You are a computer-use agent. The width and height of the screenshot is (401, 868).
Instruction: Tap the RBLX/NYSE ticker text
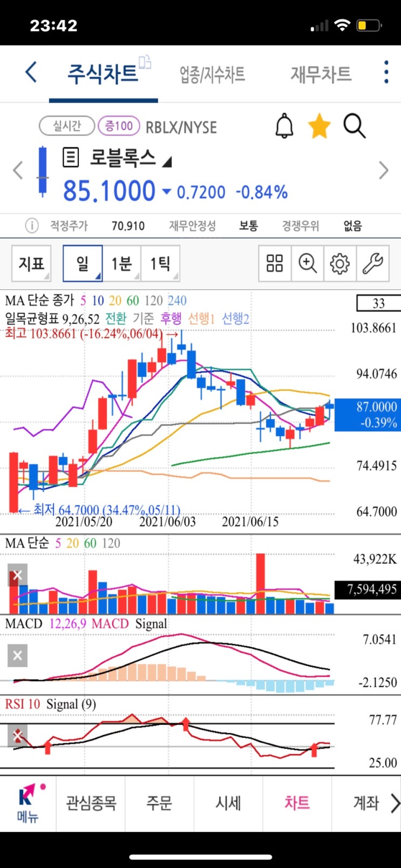pos(181,127)
